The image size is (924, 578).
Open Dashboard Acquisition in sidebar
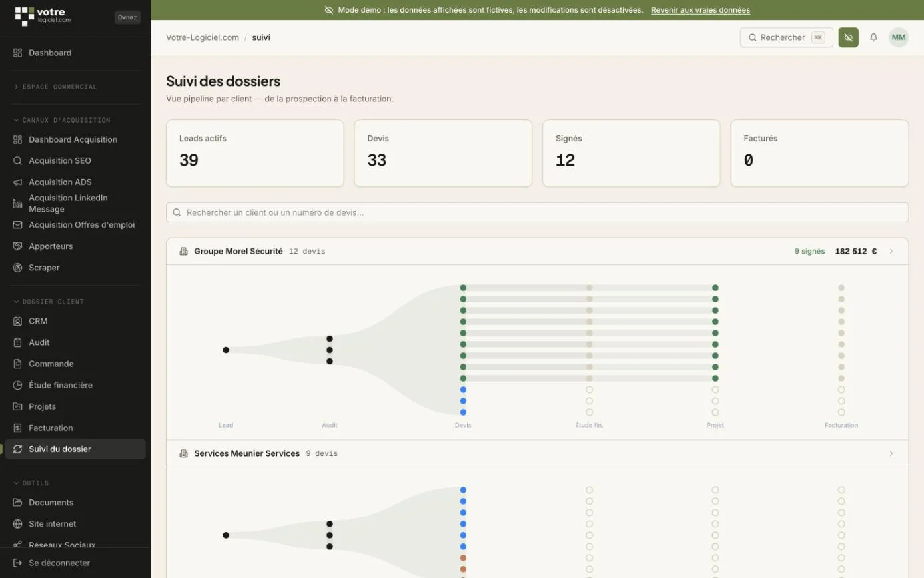(75, 139)
